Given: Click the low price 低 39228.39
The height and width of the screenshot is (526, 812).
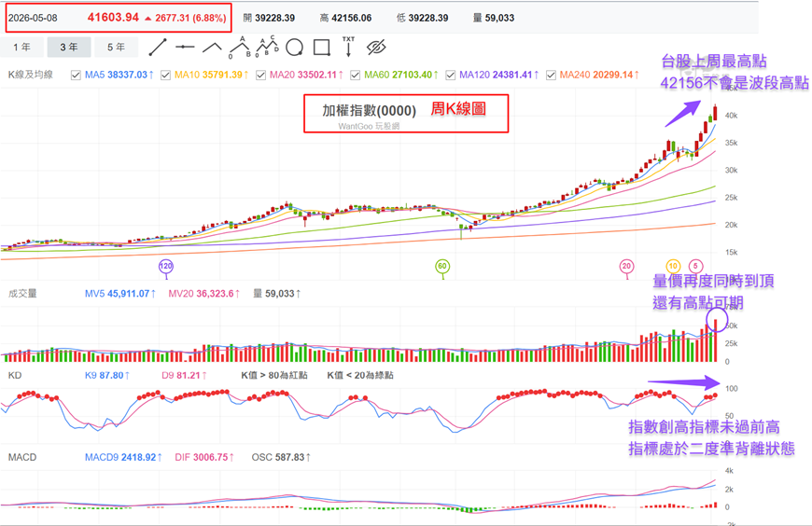Looking at the screenshot, I should point(422,18).
